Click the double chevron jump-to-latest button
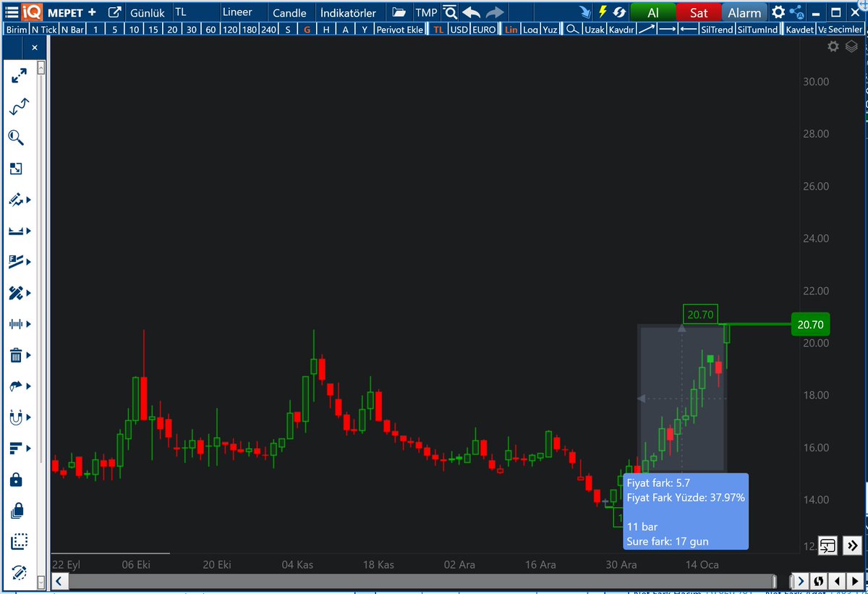 (851, 546)
